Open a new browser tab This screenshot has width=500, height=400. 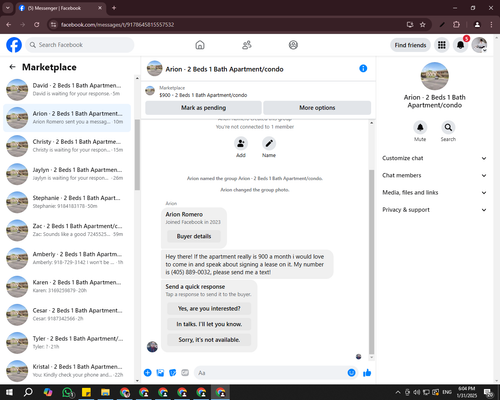pos(114,8)
